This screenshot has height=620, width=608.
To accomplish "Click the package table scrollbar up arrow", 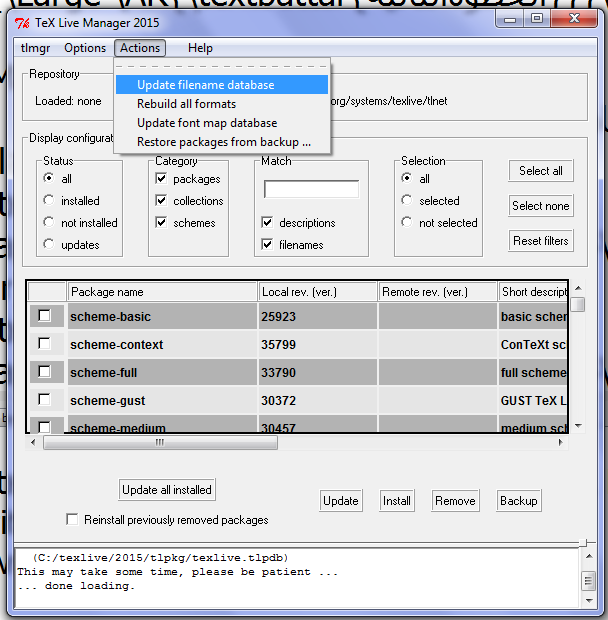I will click(578, 290).
